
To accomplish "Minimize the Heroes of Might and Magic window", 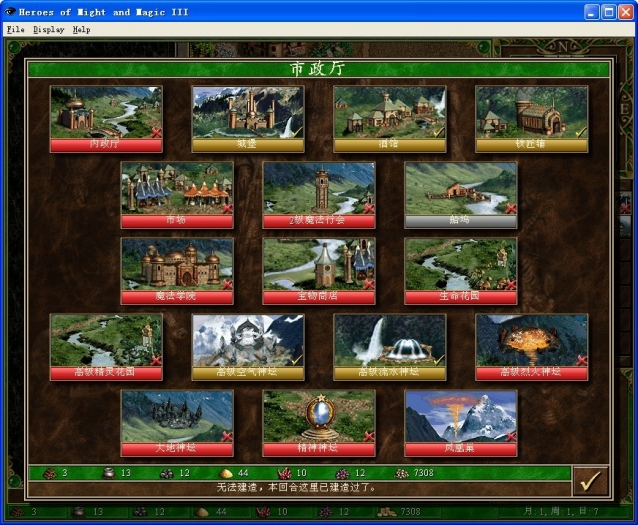I will click(592, 12).
